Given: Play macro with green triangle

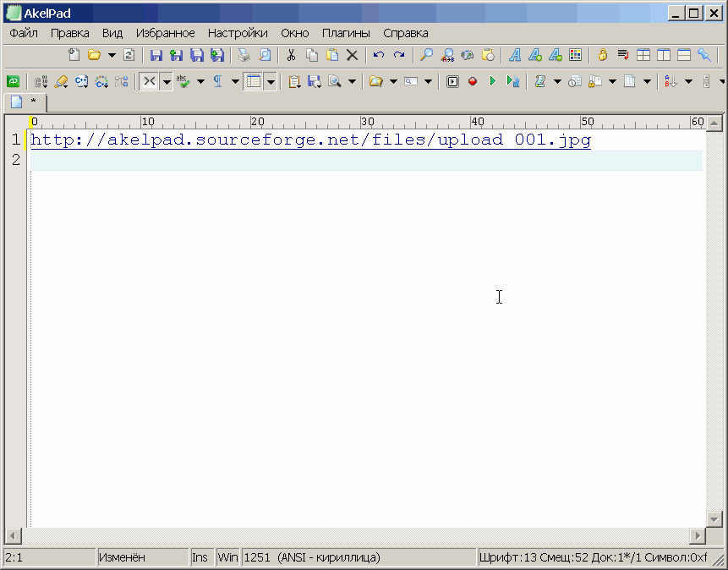Looking at the screenshot, I should click(493, 82).
